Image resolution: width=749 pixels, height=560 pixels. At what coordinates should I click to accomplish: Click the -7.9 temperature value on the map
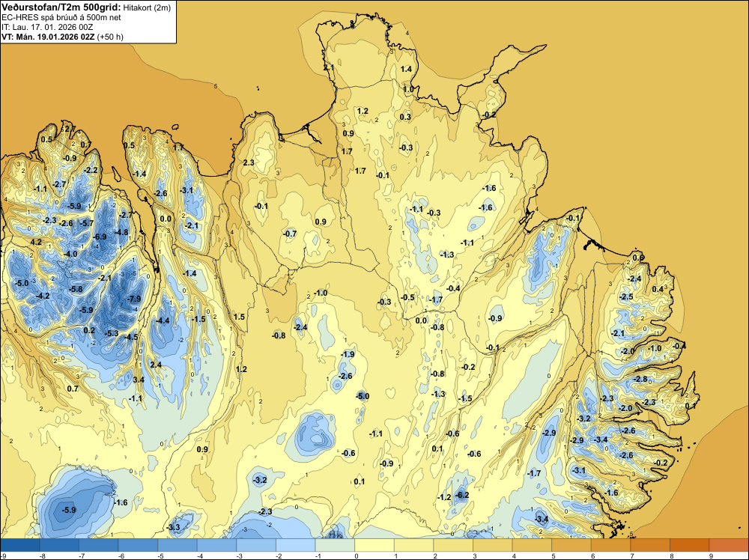pos(134,299)
